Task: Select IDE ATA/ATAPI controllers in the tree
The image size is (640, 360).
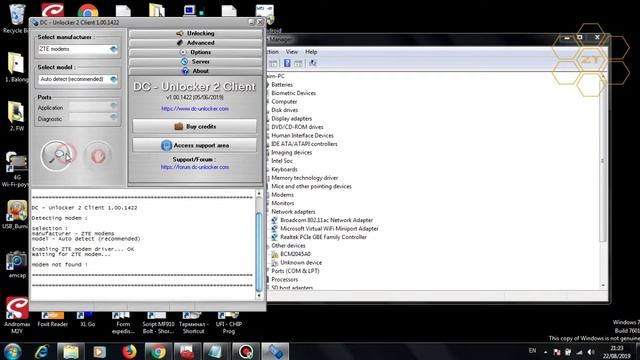Action: 304,144
